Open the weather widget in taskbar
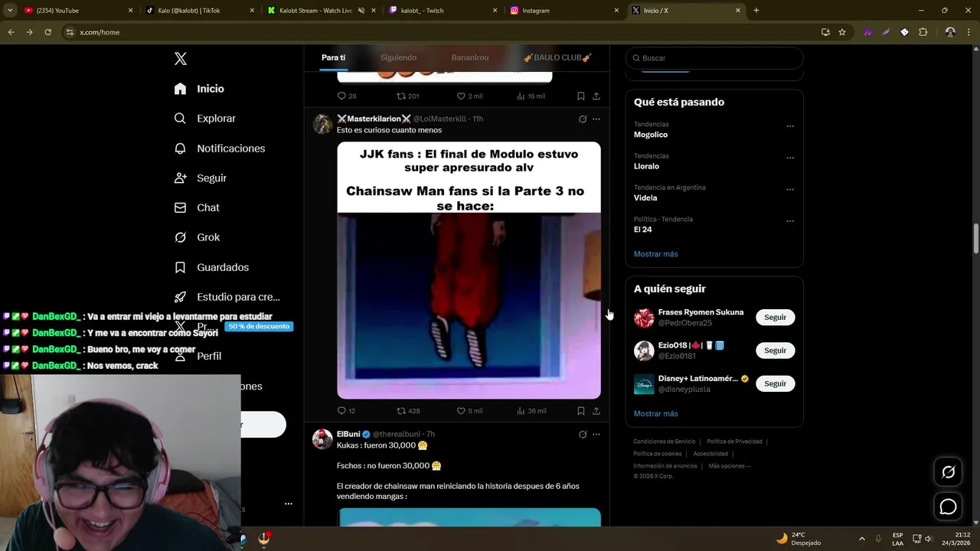Image resolution: width=980 pixels, height=551 pixels. pyautogui.click(x=799, y=539)
